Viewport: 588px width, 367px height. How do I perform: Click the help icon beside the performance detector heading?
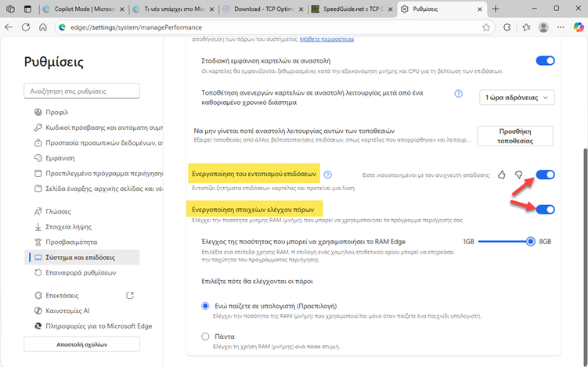(x=328, y=175)
